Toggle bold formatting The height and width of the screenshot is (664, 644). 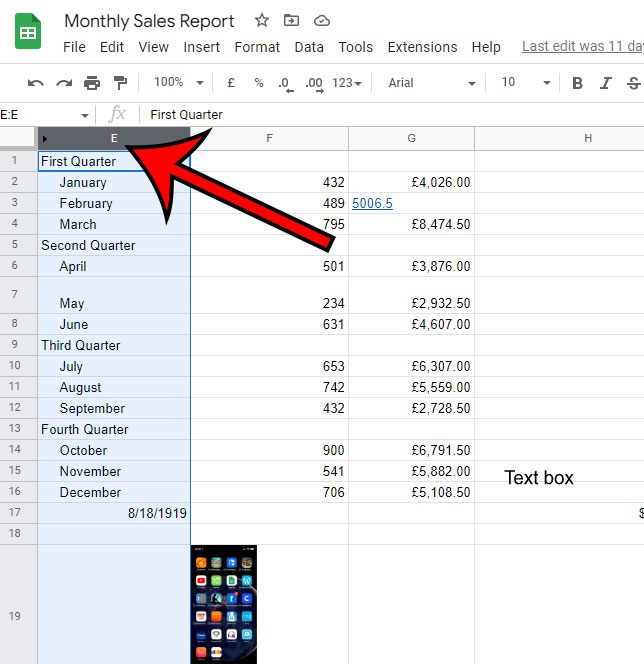577,83
